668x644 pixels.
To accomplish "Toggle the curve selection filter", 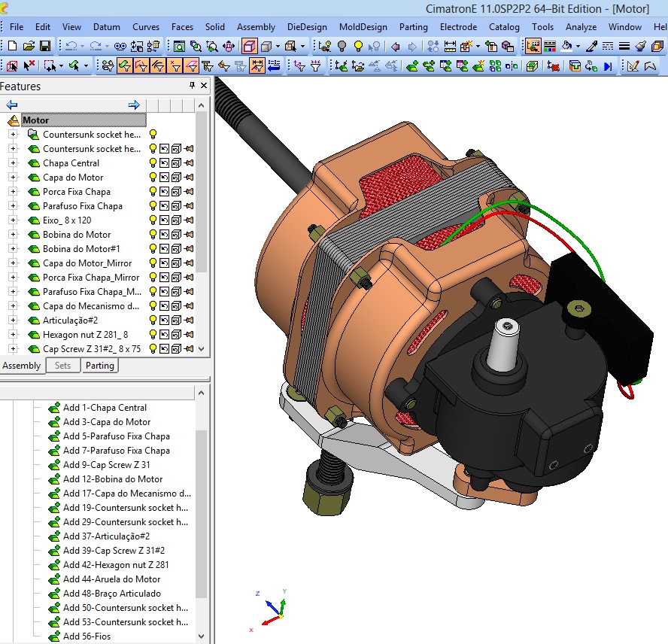I will 158,65.
